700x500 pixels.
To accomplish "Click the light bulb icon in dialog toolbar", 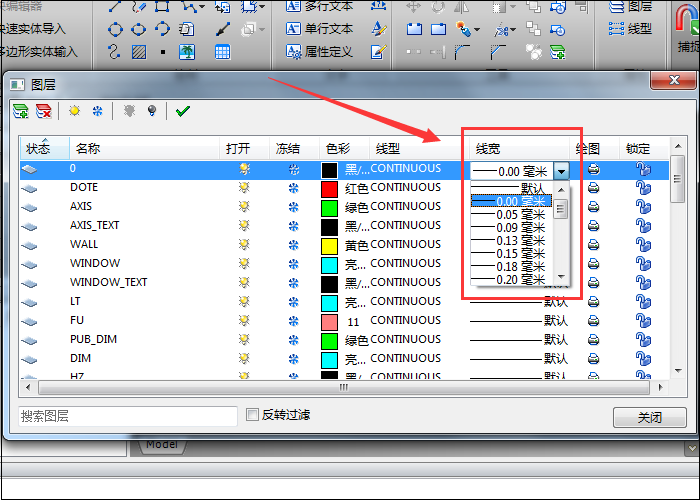I will coord(152,110).
